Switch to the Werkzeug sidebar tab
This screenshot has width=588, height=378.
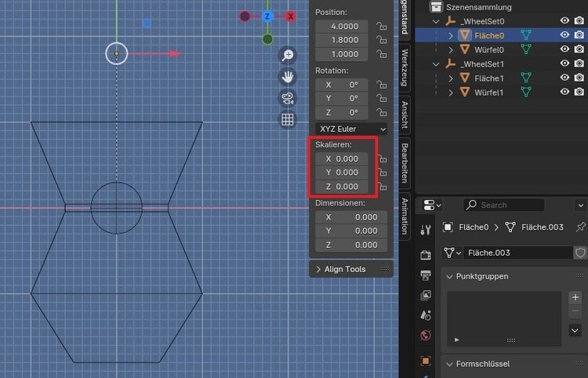point(405,68)
